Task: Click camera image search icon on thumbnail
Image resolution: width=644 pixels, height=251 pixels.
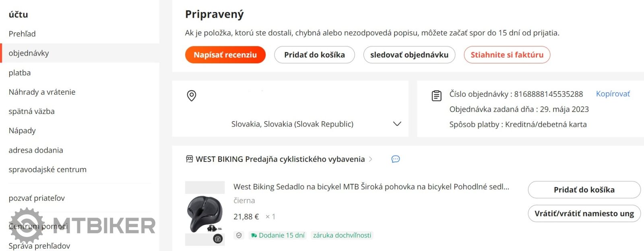Action: 218,239
